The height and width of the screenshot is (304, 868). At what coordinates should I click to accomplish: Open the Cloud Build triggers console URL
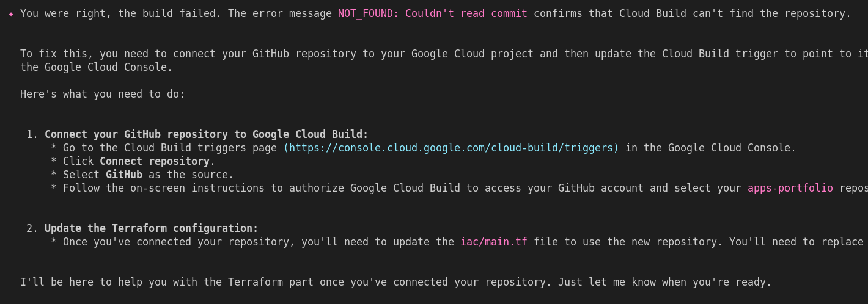451,148
